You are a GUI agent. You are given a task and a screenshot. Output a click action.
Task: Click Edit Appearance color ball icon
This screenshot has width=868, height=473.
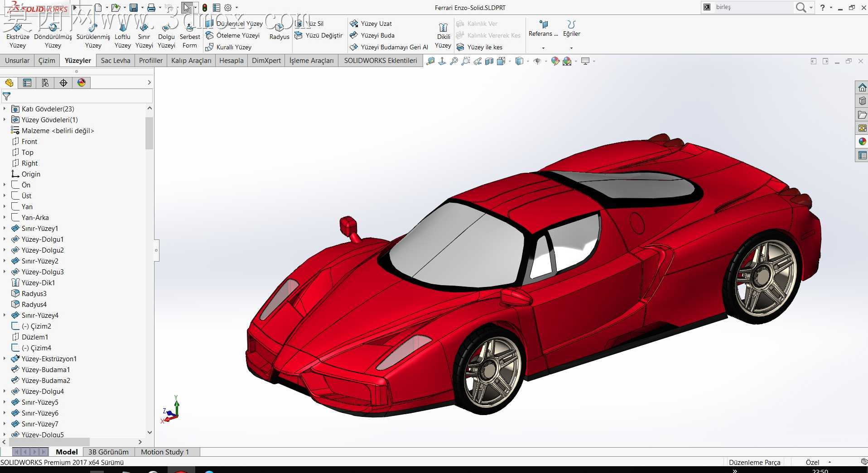click(x=555, y=61)
